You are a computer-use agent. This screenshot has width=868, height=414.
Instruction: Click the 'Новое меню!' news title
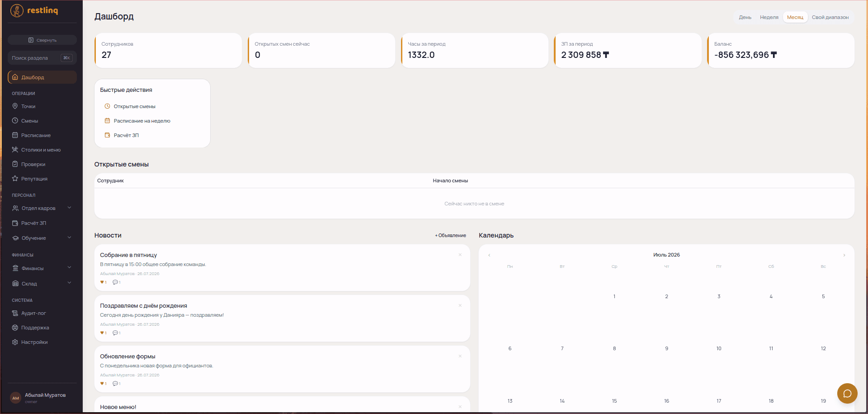[x=118, y=407]
